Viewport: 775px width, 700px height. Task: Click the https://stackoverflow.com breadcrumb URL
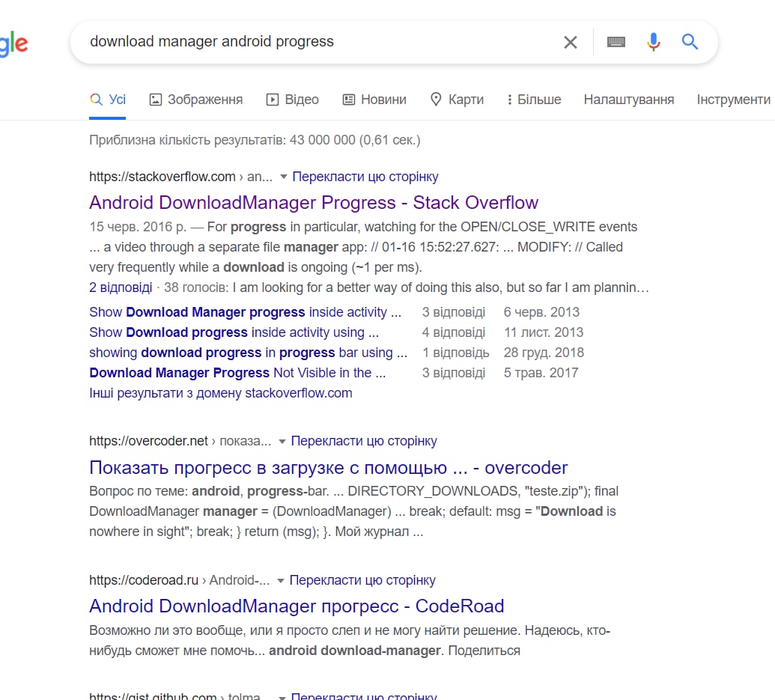pos(162,177)
